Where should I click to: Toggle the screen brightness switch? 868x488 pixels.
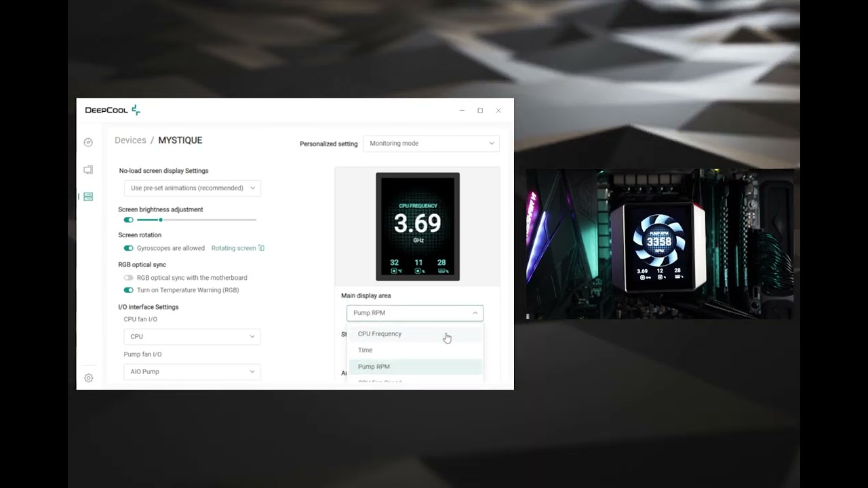point(128,220)
